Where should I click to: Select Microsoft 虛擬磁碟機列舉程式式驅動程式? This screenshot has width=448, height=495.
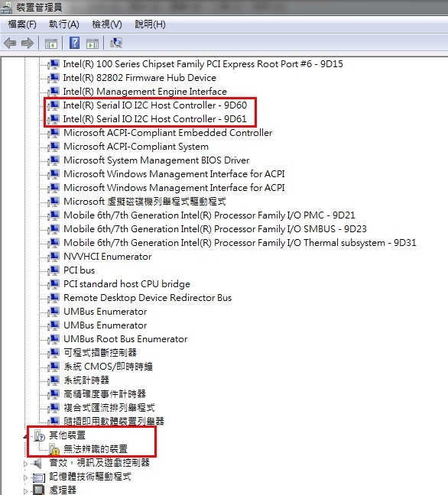click(x=145, y=202)
